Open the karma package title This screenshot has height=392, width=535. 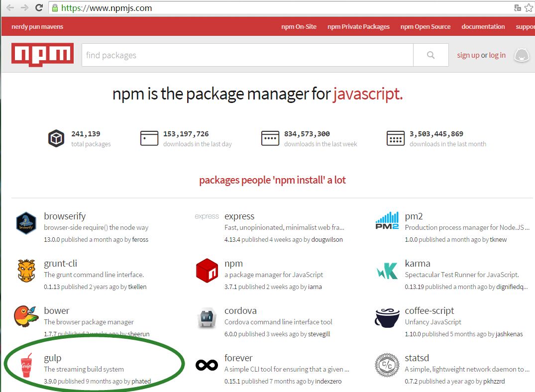click(x=417, y=263)
